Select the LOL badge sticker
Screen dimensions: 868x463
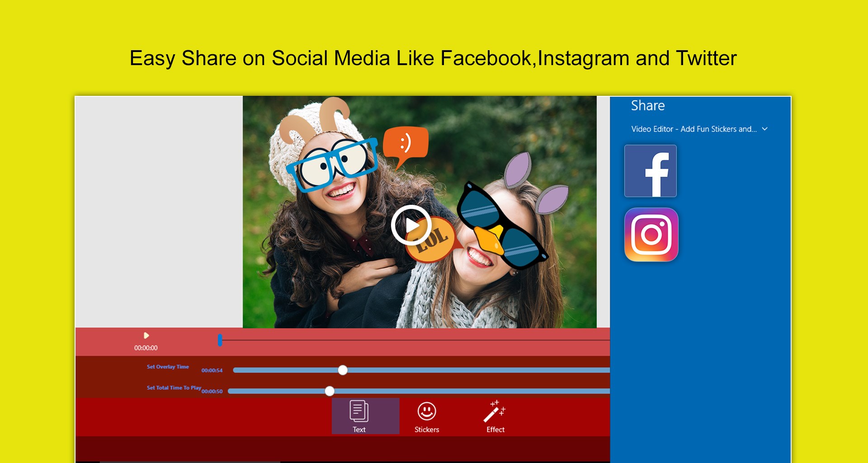(432, 240)
